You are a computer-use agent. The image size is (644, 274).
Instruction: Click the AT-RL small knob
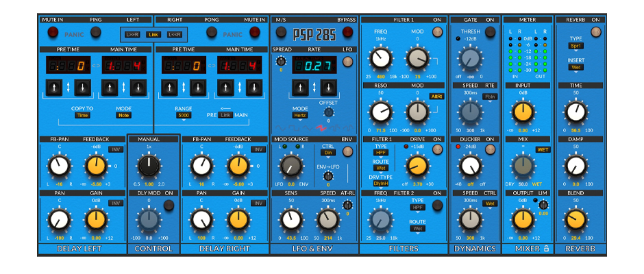point(347,205)
